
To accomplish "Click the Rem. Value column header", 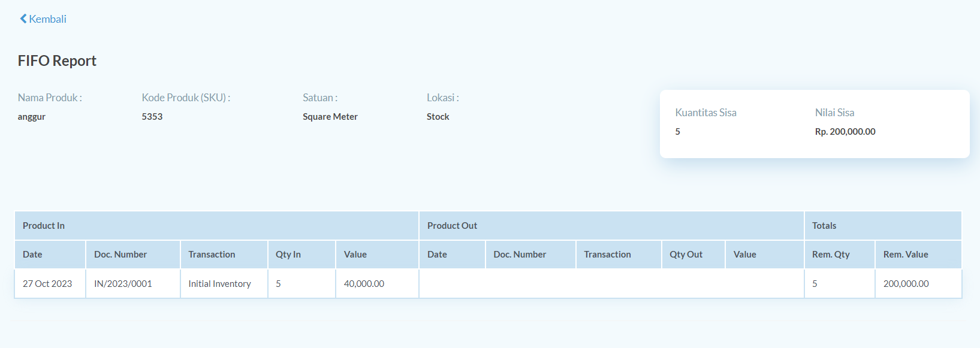I will tap(918, 255).
